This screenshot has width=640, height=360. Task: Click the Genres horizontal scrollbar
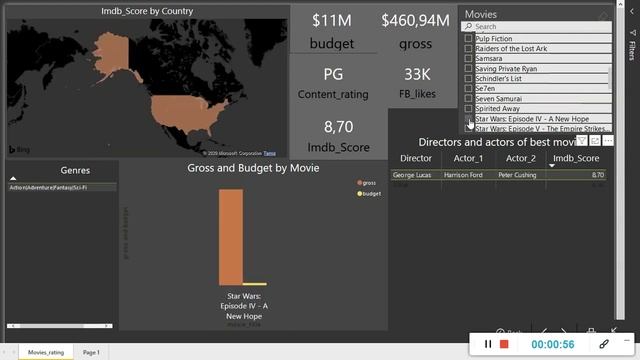click(60, 326)
